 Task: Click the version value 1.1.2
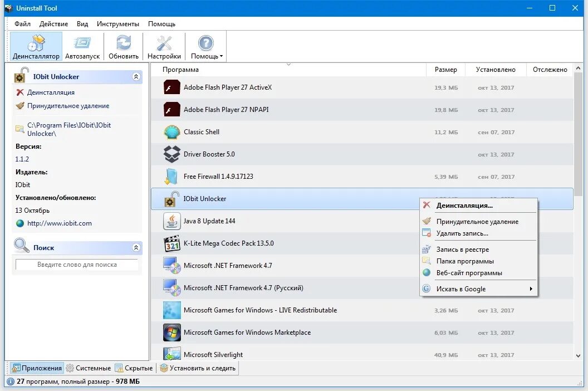tap(22, 159)
